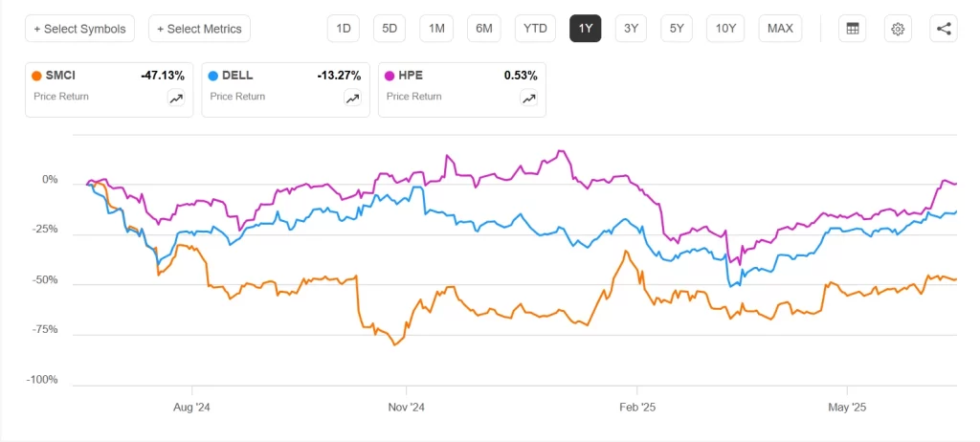The image size is (980, 442).
Task: Click HPE price return chart-type icon
Action: point(529,98)
